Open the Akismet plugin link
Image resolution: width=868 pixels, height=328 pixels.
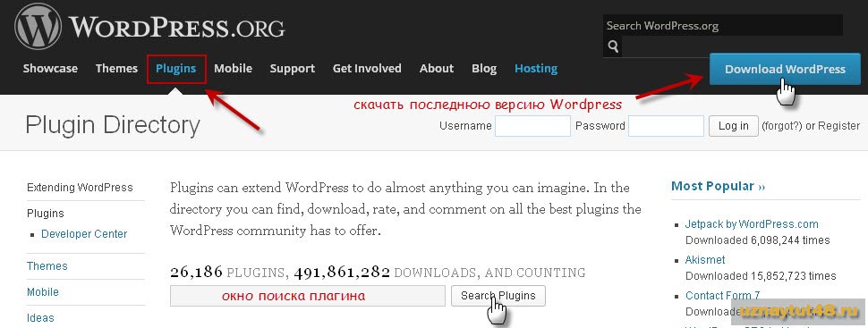[705, 260]
